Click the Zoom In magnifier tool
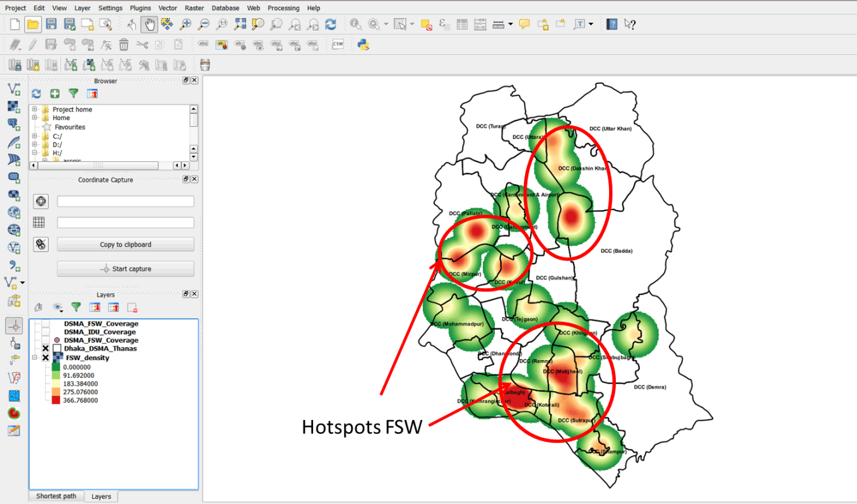This screenshot has width=857, height=504. [185, 24]
